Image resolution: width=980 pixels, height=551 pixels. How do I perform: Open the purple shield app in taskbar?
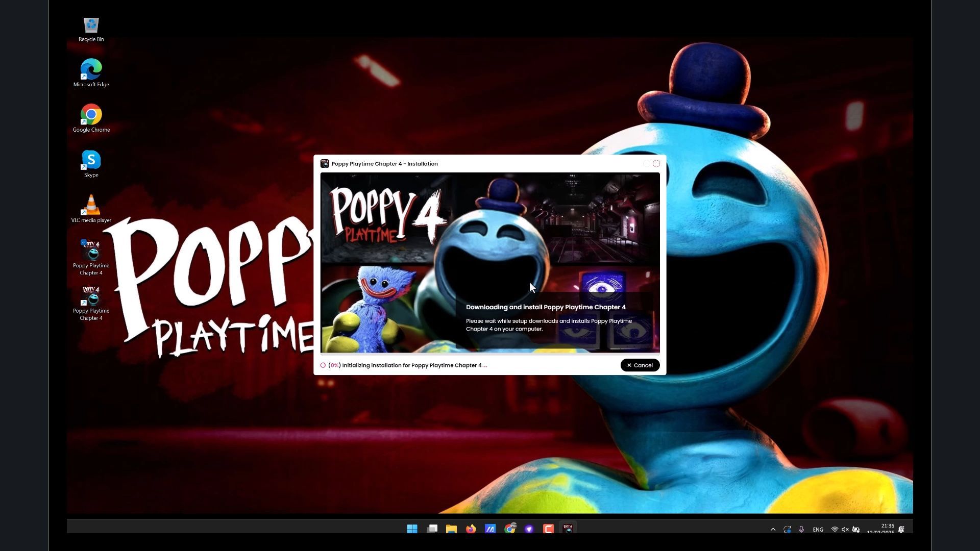click(529, 529)
